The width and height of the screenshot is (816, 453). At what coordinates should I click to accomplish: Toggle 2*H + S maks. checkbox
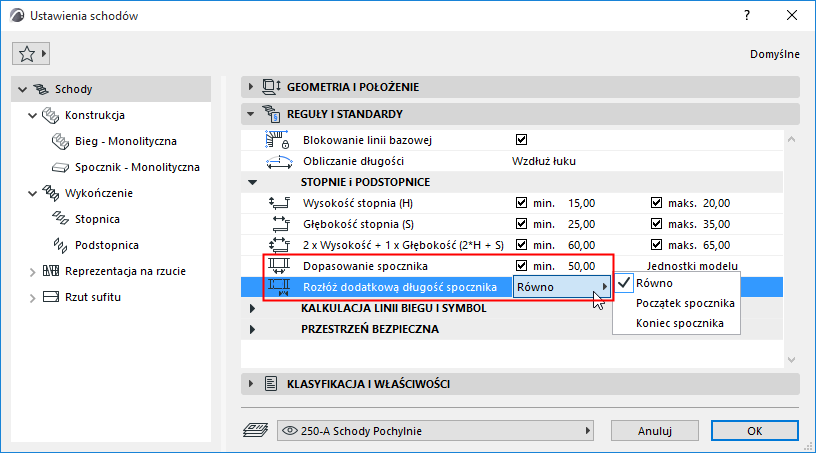(x=656, y=244)
